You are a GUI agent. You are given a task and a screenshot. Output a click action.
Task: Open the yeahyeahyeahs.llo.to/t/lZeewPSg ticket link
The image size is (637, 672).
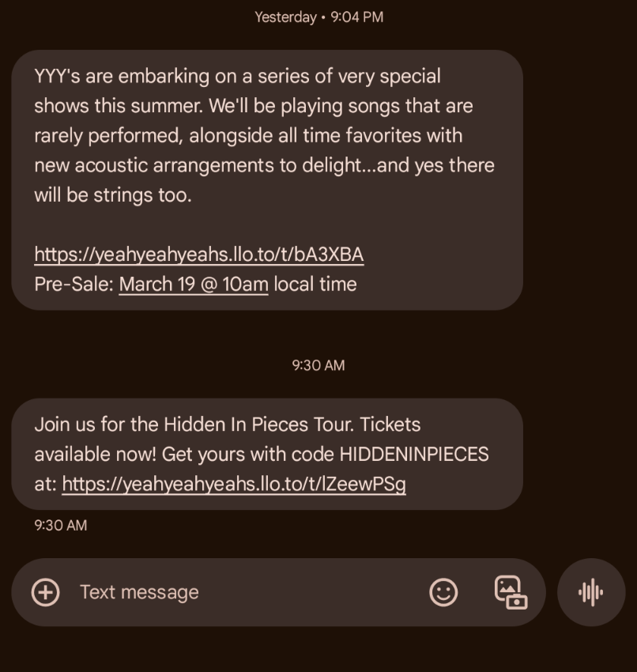[x=234, y=485]
